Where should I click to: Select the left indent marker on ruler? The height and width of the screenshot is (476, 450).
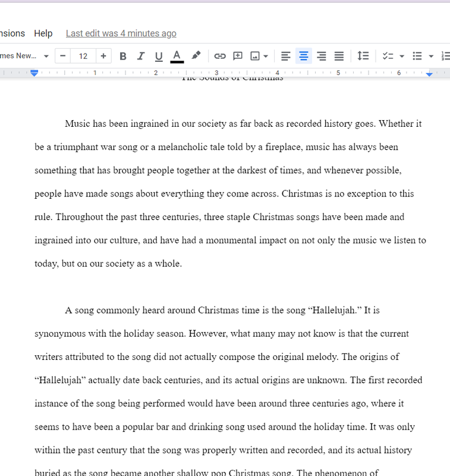click(34, 74)
